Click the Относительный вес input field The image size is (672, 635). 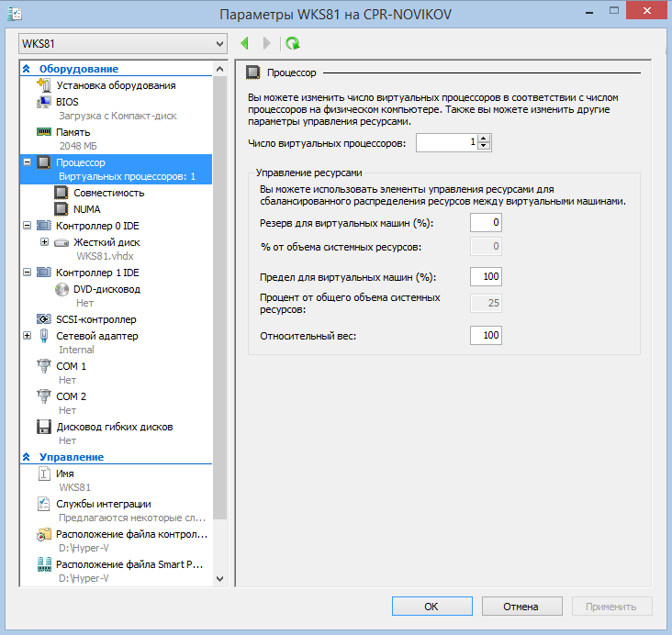coord(486,336)
